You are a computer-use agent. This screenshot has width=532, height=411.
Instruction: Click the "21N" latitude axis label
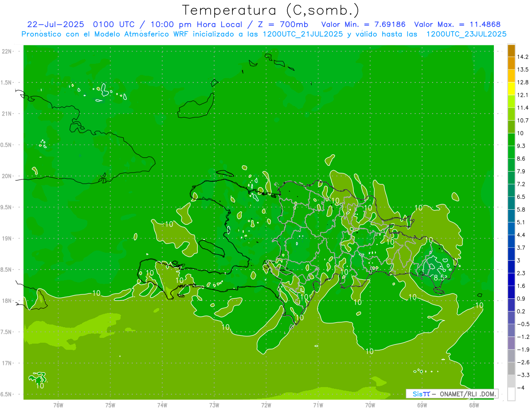(x=7, y=114)
